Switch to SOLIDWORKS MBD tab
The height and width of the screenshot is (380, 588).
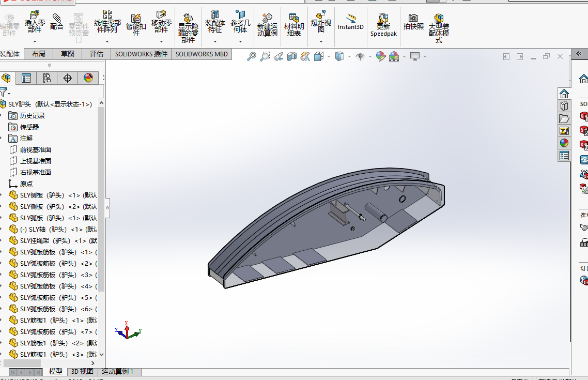click(x=202, y=54)
